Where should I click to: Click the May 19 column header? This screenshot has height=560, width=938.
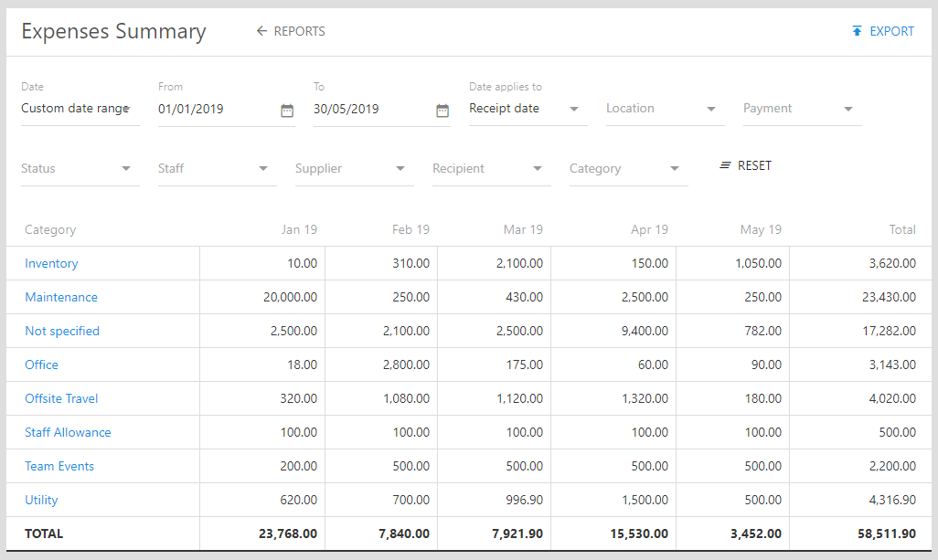(761, 229)
